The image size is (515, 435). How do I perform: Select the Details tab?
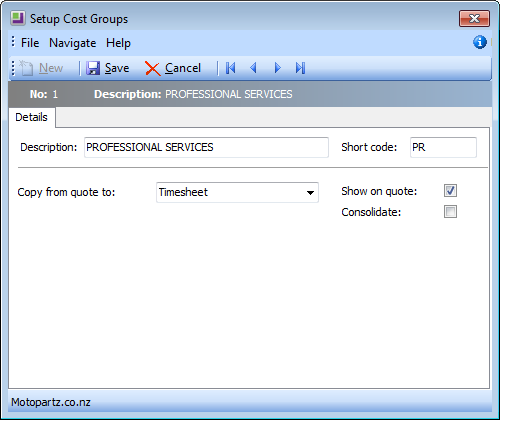point(31,117)
